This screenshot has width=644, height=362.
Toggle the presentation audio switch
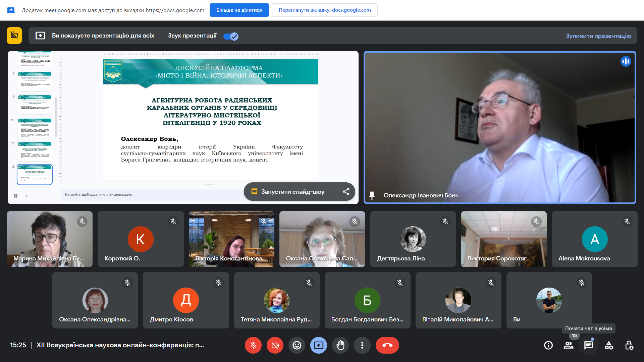point(231,36)
